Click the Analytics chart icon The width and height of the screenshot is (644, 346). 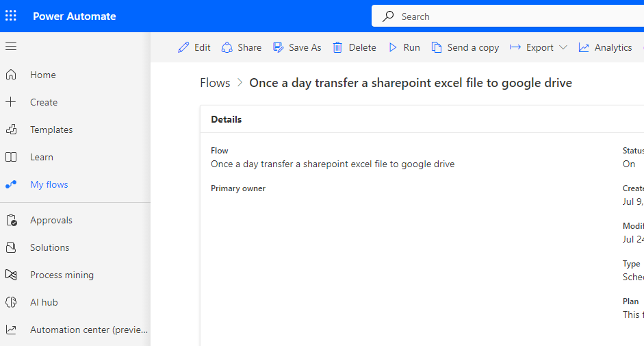click(x=584, y=47)
